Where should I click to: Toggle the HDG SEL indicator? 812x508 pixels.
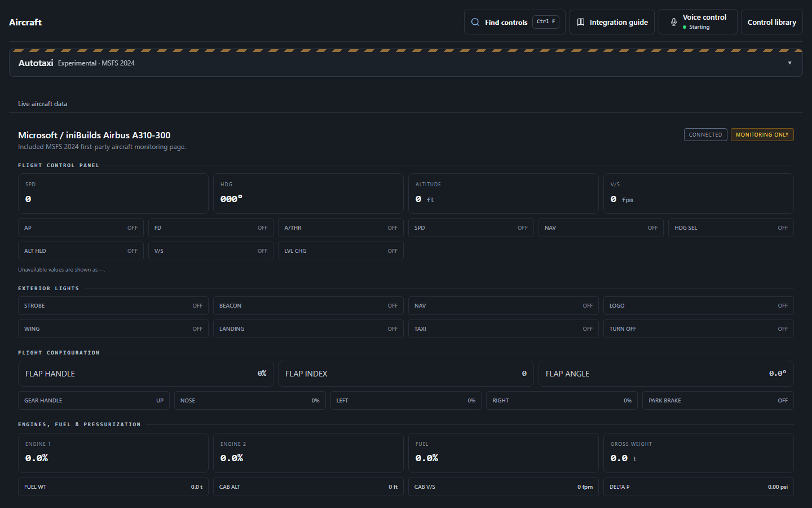(731, 228)
